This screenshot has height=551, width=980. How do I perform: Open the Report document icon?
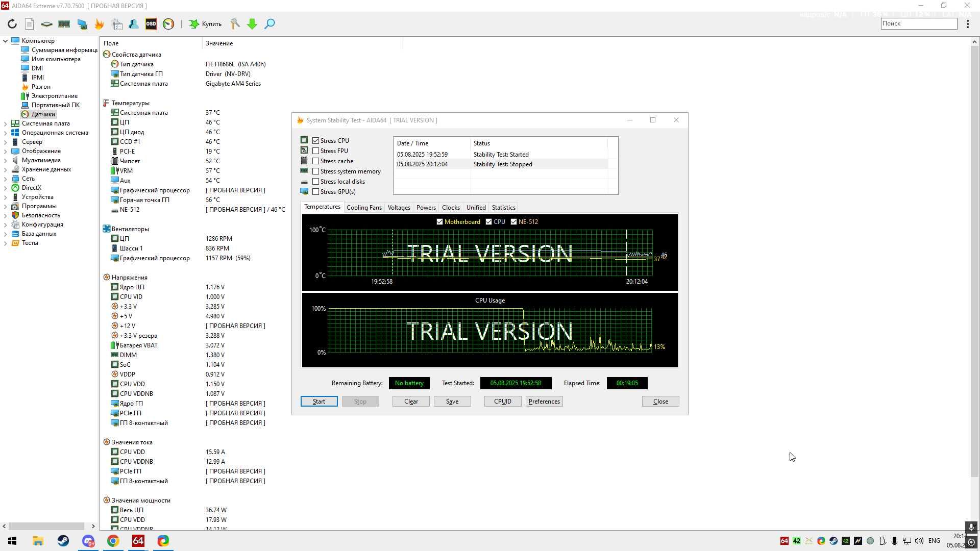tap(29, 24)
